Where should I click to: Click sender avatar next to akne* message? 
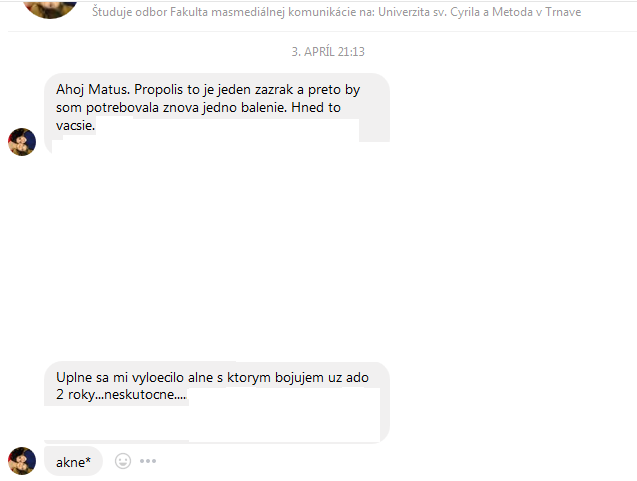tap(22, 461)
